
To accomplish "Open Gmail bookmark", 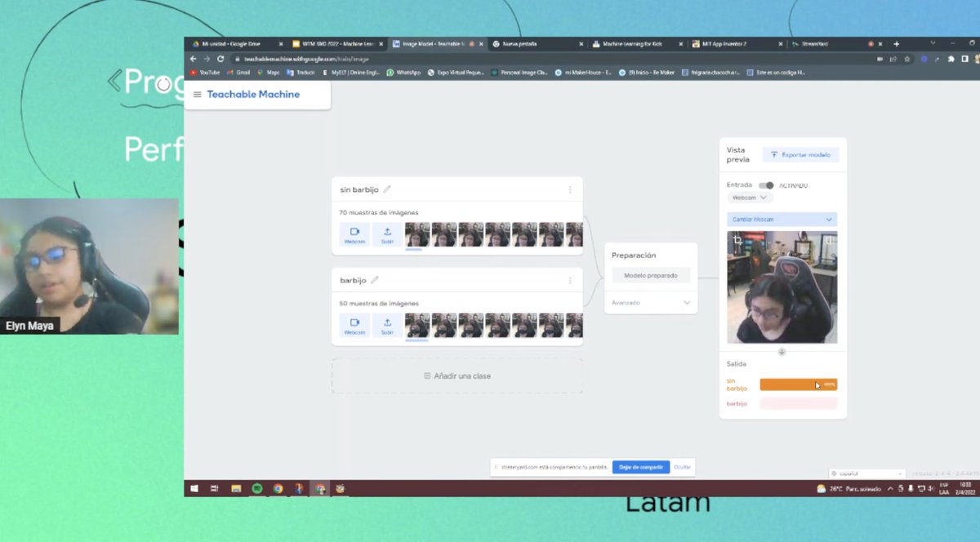I will [x=238, y=72].
